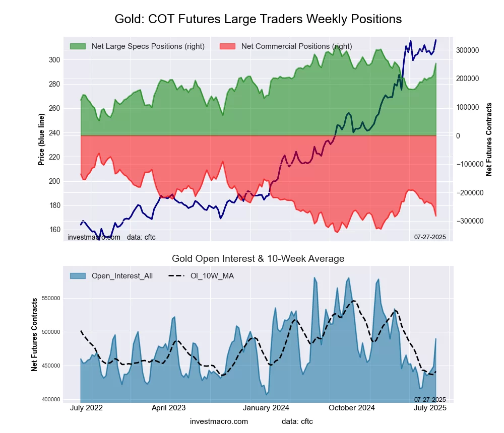Screen dimensions: 504x433
Task: Click the blue Open_Interest_All legend swatch
Action: (x=78, y=276)
